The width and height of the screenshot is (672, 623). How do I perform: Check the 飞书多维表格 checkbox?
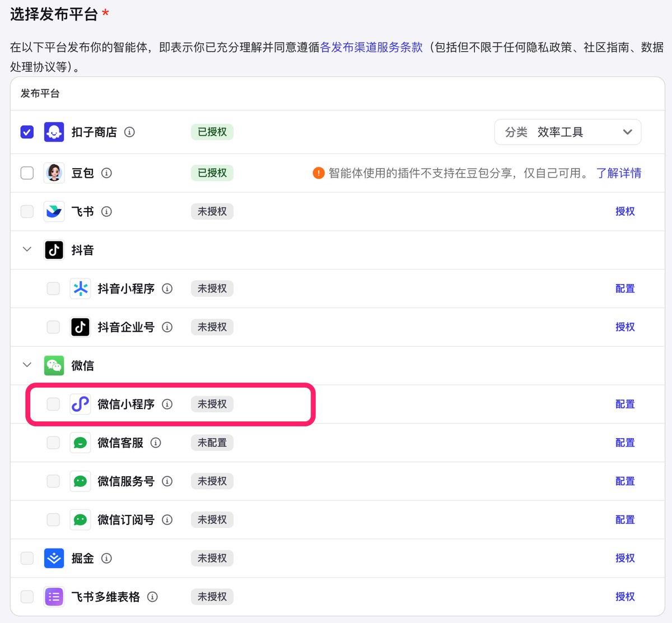[x=27, y=597]
